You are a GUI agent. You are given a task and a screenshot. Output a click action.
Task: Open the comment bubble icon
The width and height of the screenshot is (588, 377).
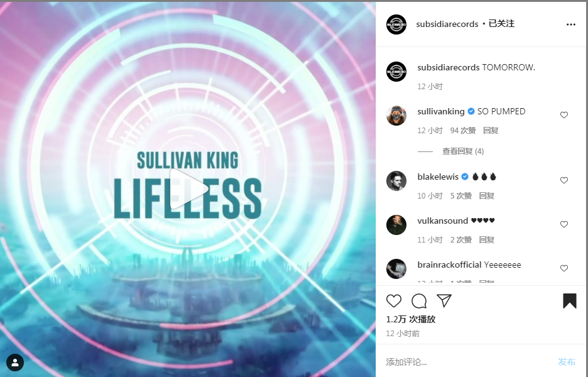419,301
